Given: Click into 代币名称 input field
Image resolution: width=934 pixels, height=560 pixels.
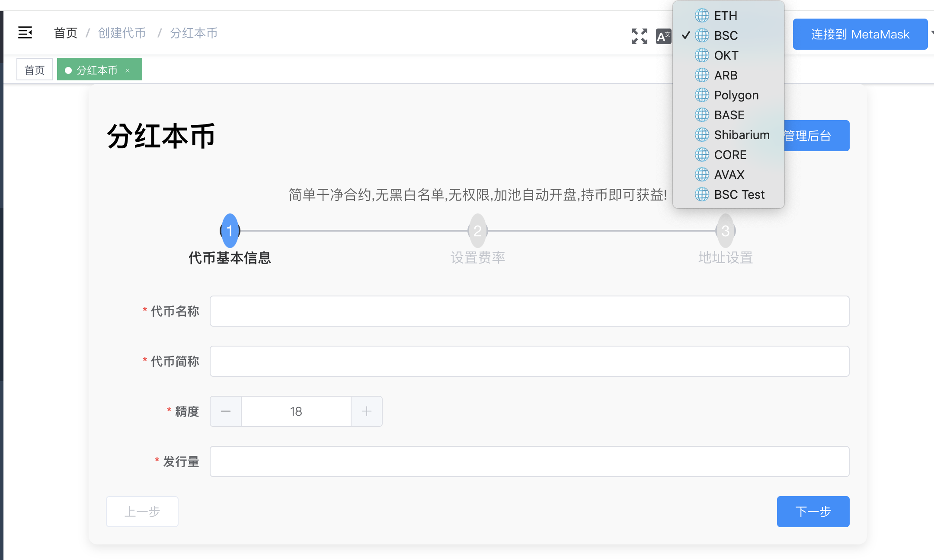Looking at the screenshot, I should click(x=529, y=311).
